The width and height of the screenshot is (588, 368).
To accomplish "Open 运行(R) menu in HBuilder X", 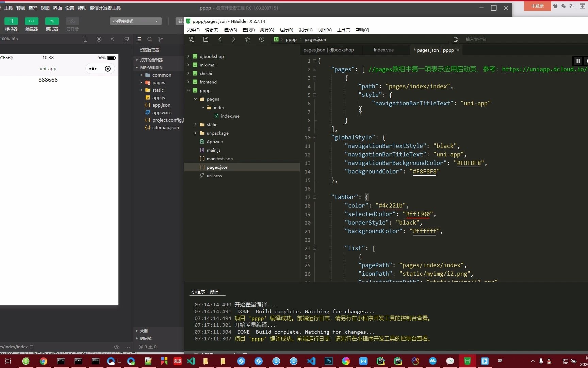I will pos(286,30).
